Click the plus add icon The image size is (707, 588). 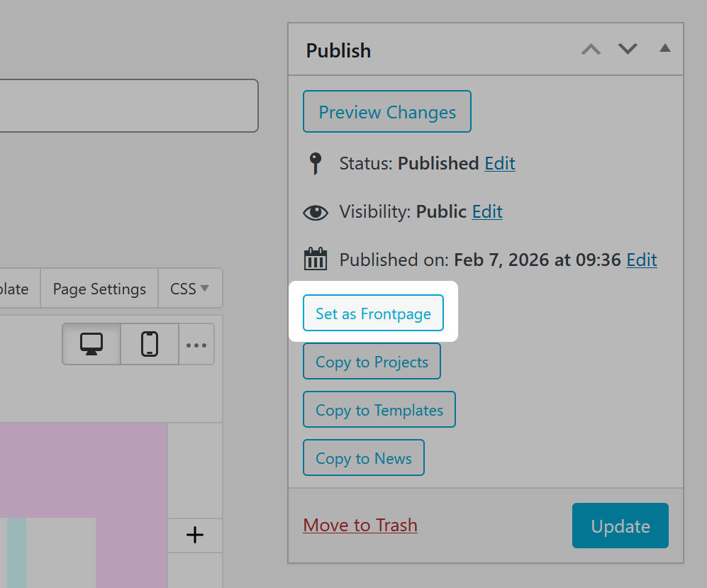tap(195, 536)
